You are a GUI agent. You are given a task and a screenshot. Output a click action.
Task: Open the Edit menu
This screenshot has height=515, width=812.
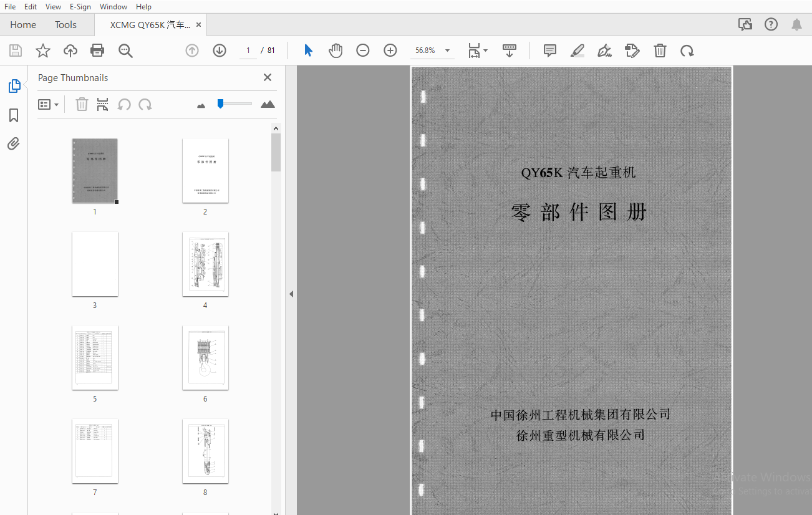(x=31, y=7)
